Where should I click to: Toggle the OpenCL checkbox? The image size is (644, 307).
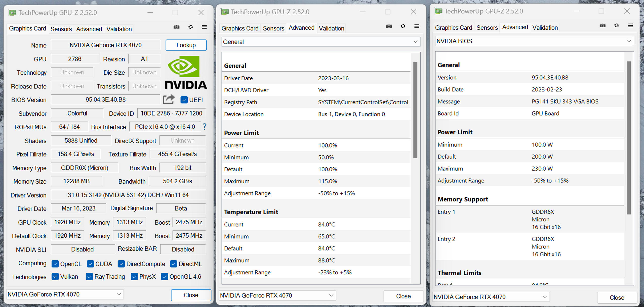[x=55, y=264]
